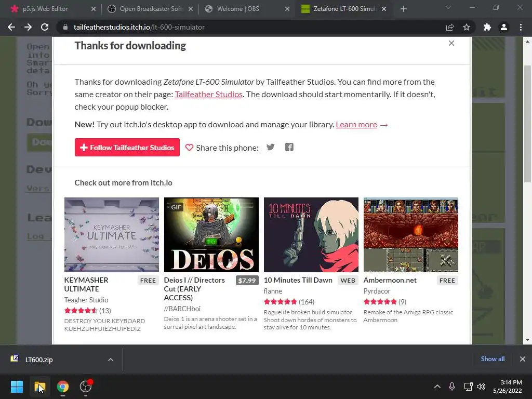532x399 pixels.
Task: Click the scrollbar up arrow
Action: (x=527, y=42)
